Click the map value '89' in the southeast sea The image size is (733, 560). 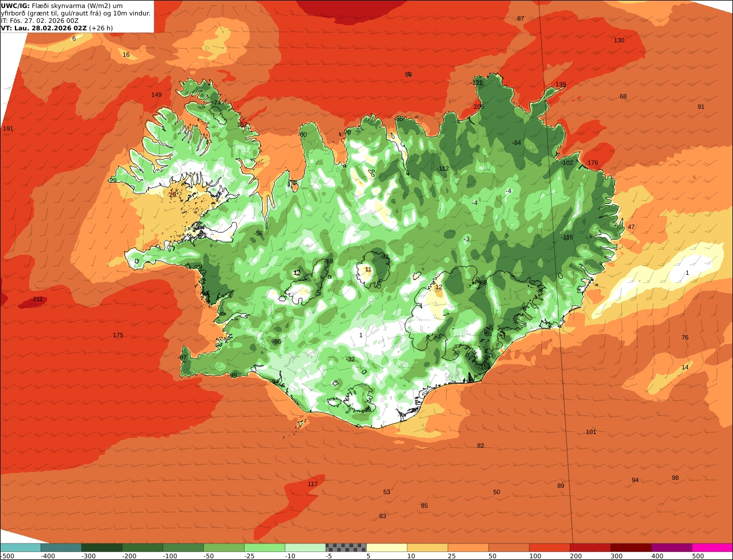coord(561,486)
